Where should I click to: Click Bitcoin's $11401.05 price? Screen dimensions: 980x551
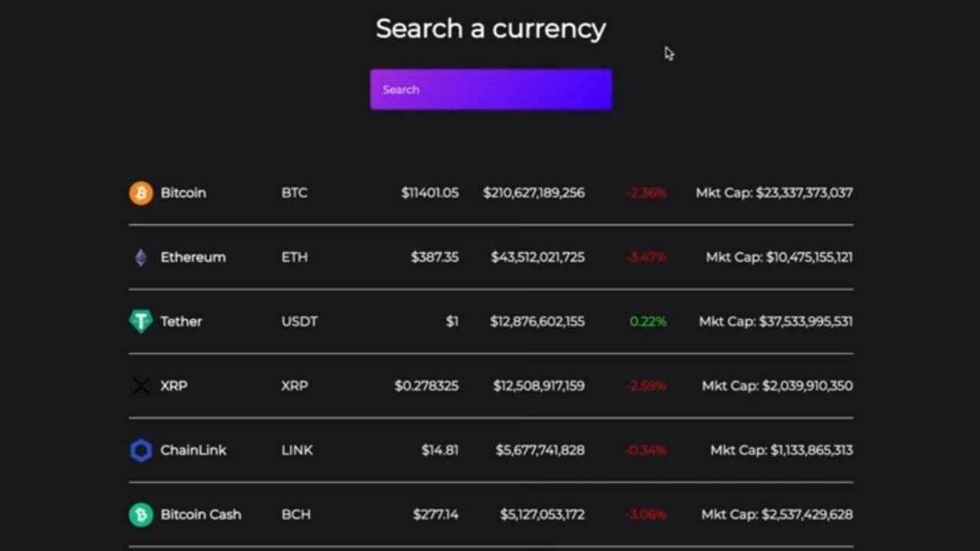tap(430, 193)
